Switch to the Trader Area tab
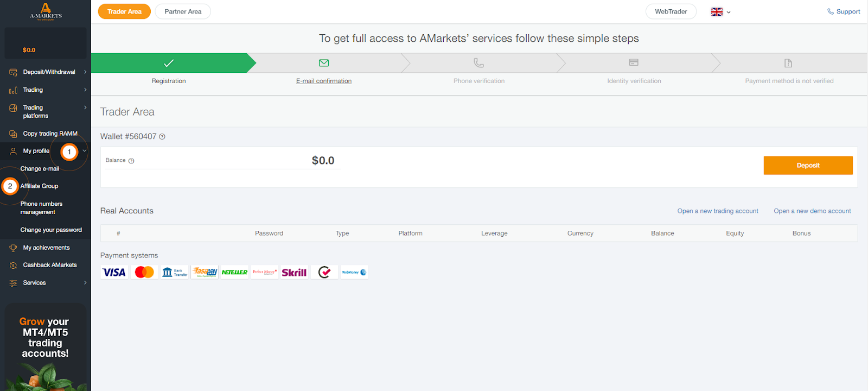Viewport: 868px width, 391px height. (124, 11)
